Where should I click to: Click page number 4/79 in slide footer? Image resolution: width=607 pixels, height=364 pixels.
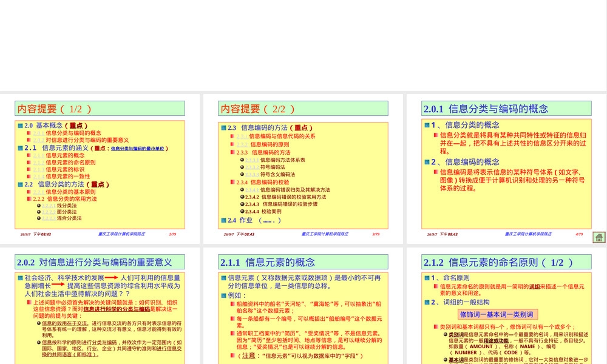(579, 234)
